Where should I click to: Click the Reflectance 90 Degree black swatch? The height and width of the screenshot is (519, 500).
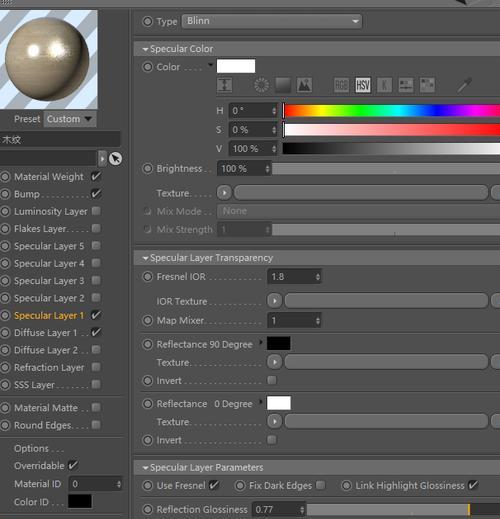pos(279,344)
